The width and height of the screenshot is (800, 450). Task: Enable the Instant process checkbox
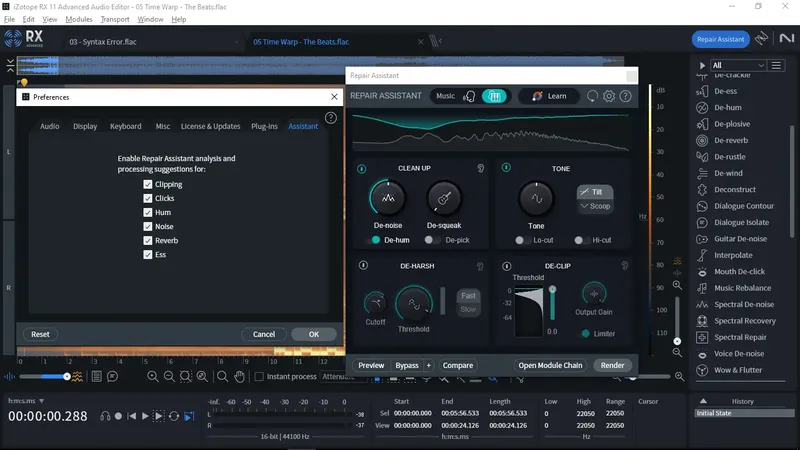click(259, 377)
